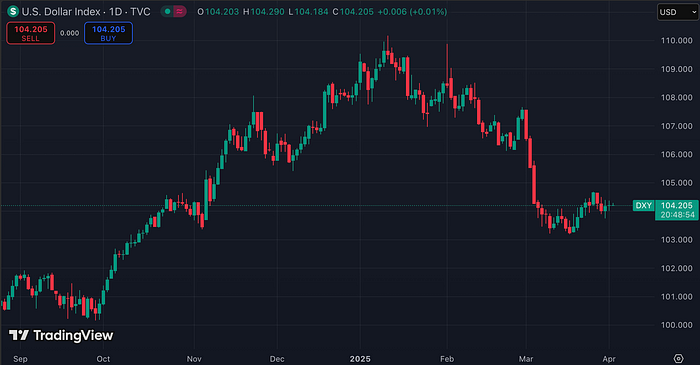Screen dimensions: 700x365
Task: Click the Mar time axis label
Action: click(x=526, y=359)
